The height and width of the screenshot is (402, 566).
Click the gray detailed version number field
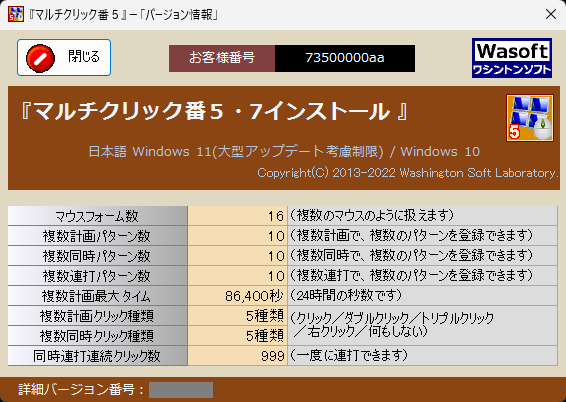tap(181, 390)
